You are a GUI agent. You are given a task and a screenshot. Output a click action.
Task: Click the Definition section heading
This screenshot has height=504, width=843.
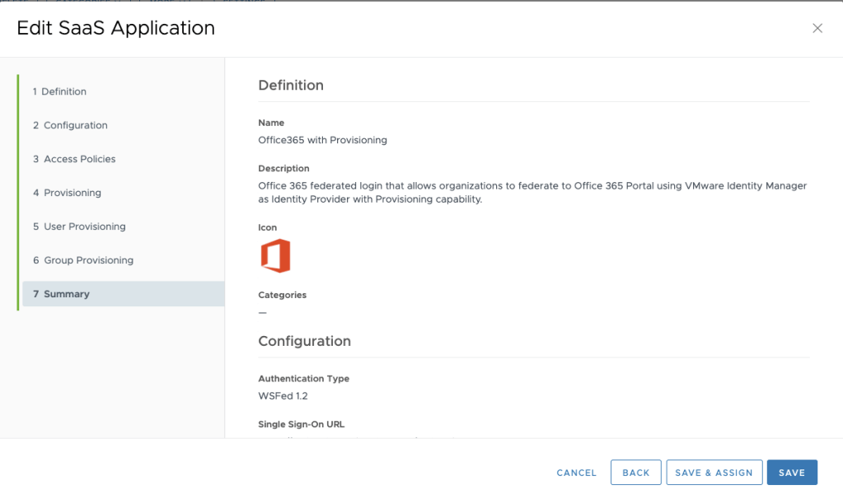[x=291, y=86]
